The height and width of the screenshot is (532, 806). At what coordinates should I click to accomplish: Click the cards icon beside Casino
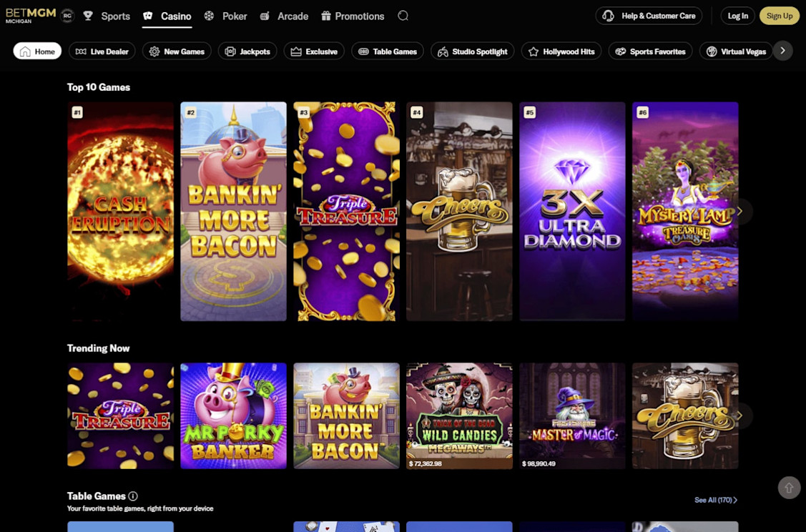pyautogui.click(x=148, y=16)
